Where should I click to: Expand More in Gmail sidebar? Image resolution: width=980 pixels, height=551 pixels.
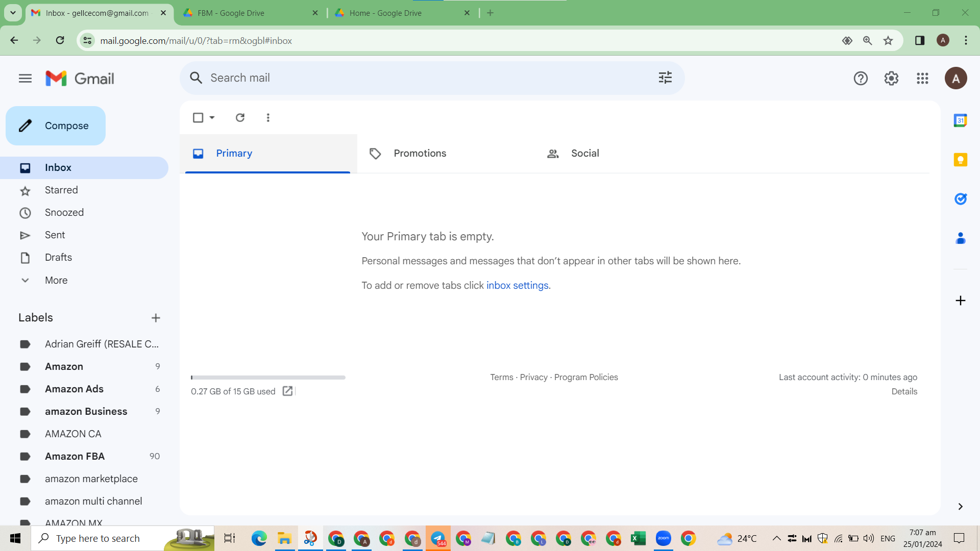click(56, 280)
